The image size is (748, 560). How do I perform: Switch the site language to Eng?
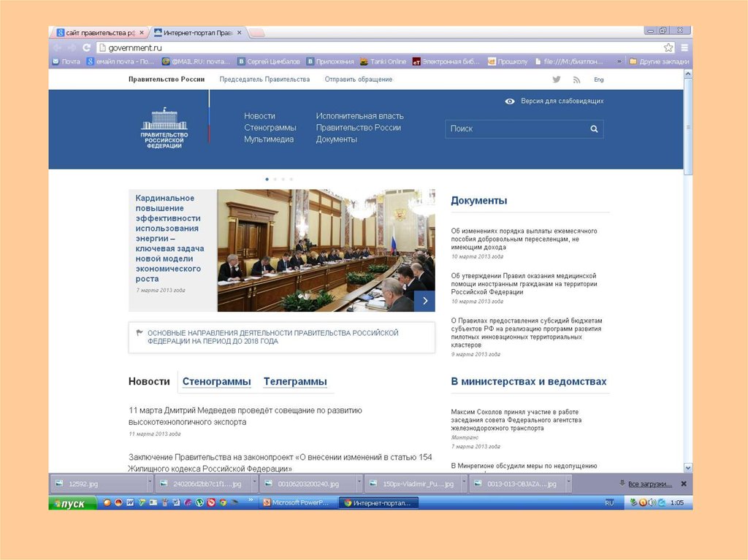[x=598, y=80]
